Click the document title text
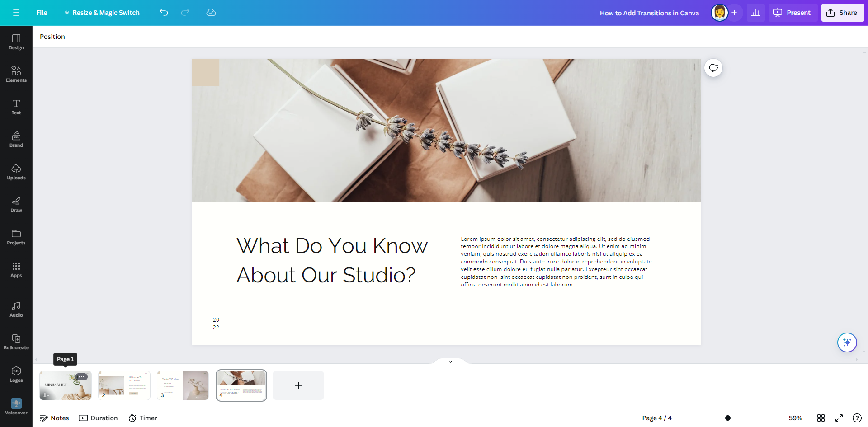The height and width of the screenshot is (427, 868). coord(649,13)
